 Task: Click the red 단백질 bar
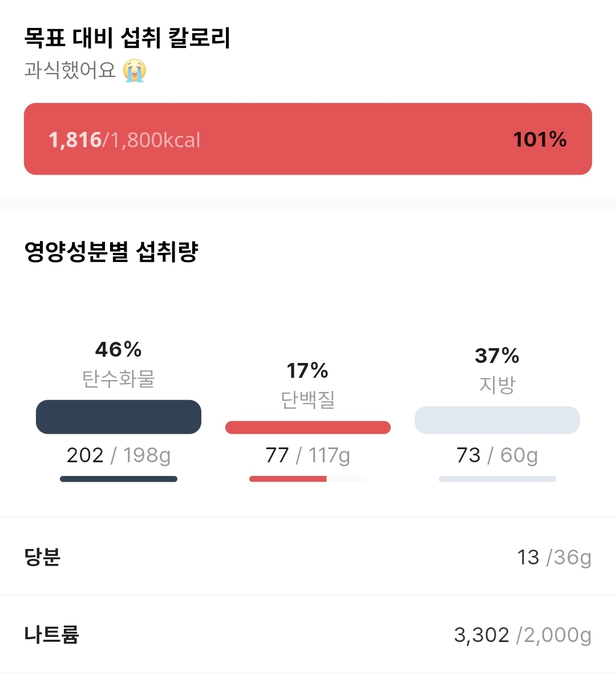[308, 427]
